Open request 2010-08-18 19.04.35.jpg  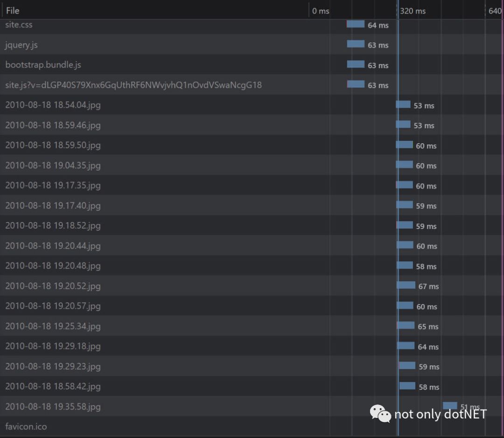(x=252, y=165)
